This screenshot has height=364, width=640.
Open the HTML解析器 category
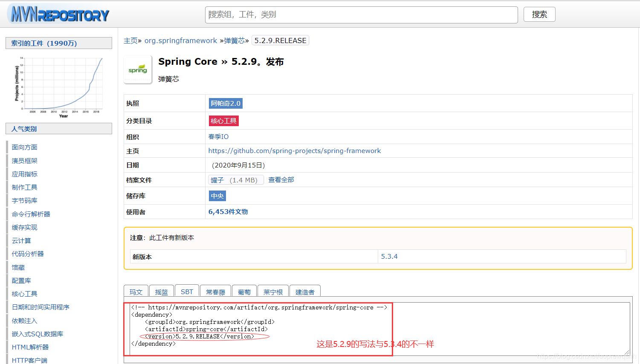click(x=30, y=347)
